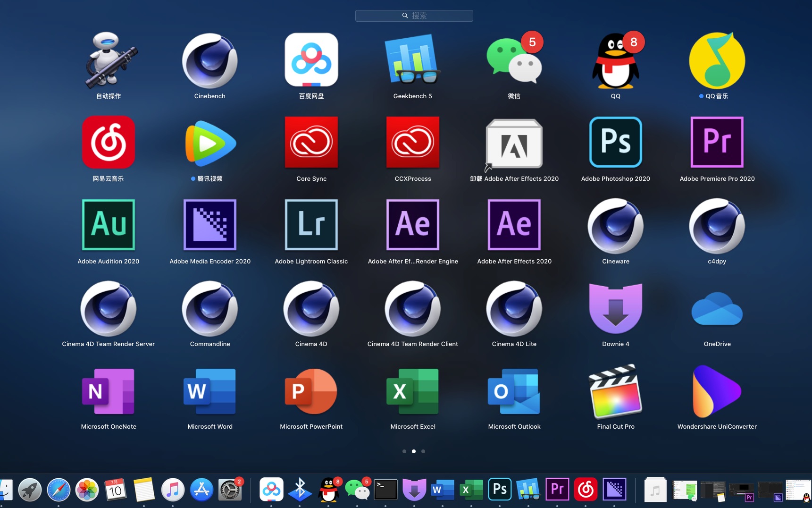This screenshot has width=812, height=508.
Task: Click the Media Encoder icon in the Dock
Action: pos(615,490)
